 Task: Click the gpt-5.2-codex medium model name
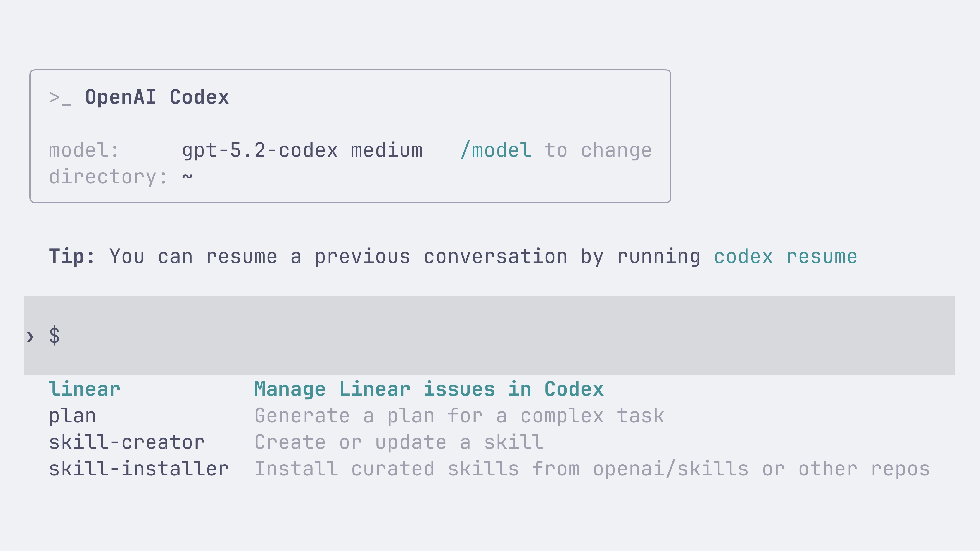click(302, 150)
